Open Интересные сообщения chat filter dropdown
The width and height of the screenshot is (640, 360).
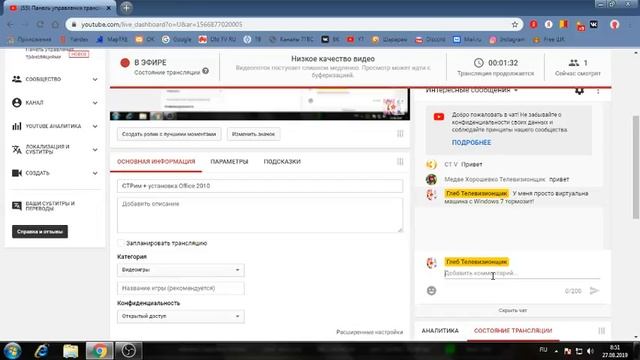(x=472, y=90)
